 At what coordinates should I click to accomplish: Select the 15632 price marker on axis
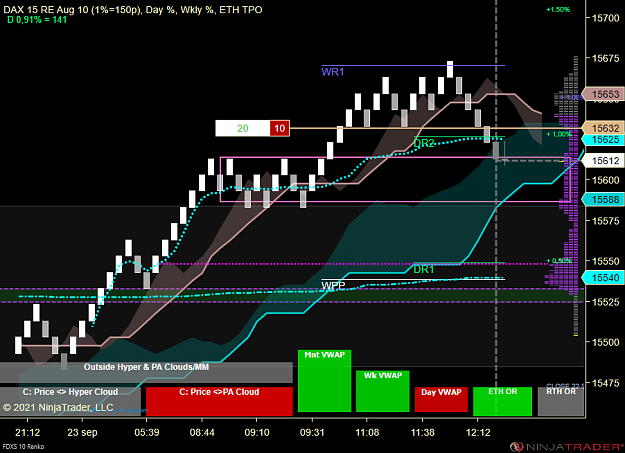pos(603,128)
